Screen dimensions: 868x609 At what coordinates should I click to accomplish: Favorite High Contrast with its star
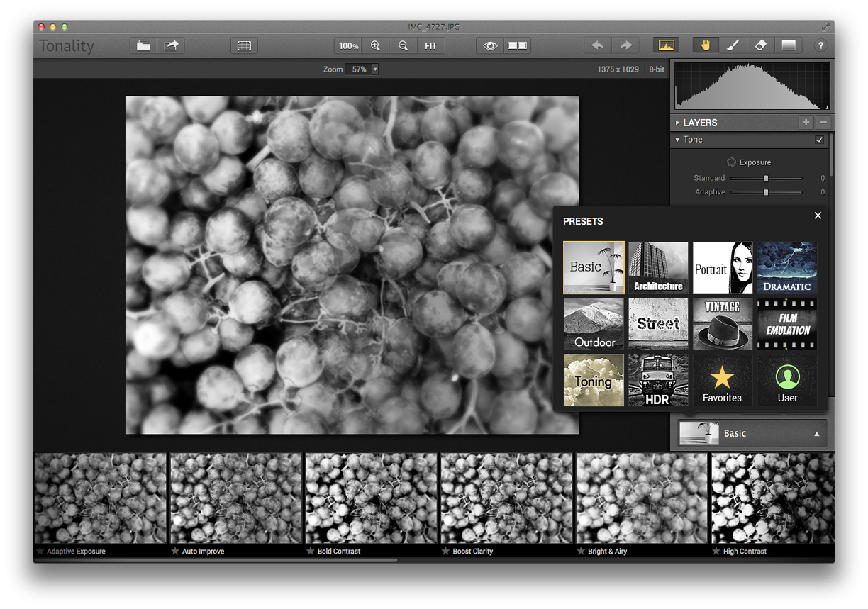[x=717, y=551]
